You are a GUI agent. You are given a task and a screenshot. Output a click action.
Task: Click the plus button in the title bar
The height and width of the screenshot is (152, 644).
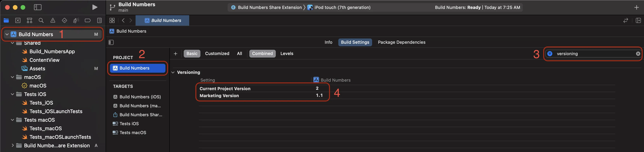[636, 8]
